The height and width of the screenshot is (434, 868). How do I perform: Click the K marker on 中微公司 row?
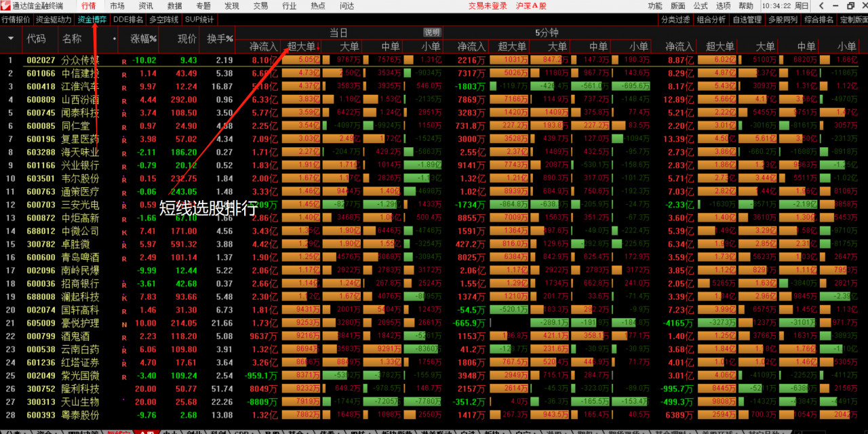(124, 232)
